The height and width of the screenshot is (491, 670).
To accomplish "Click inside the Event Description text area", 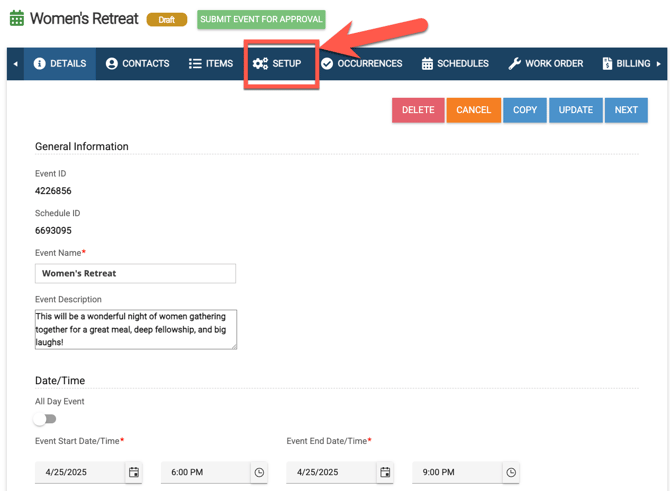I will (135, 329).
